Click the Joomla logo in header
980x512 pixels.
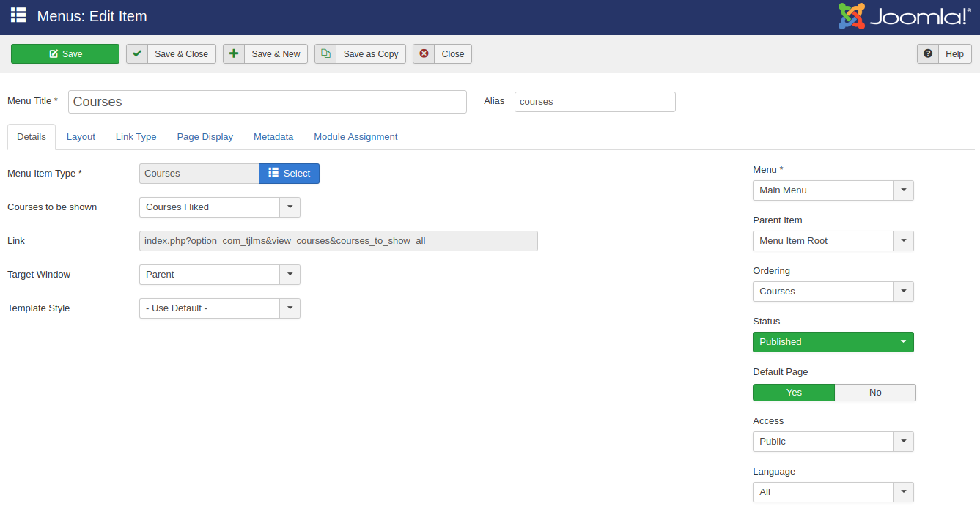click(x=904, y=17)
